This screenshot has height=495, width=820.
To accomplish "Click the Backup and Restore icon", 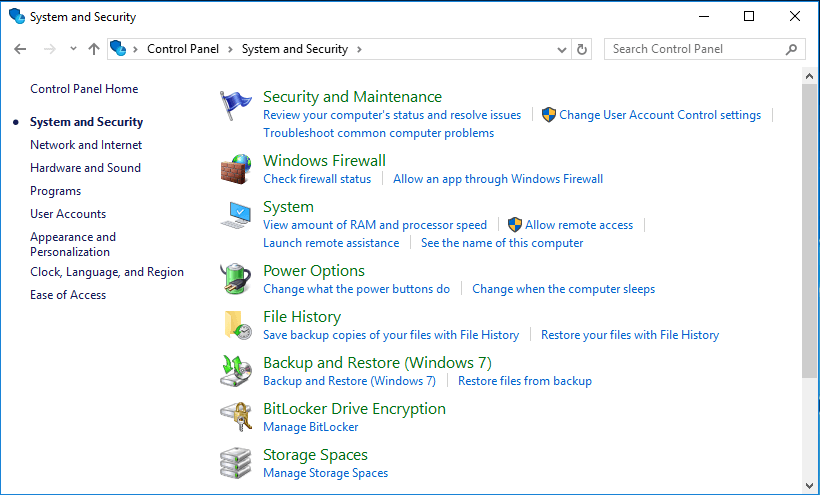I will coord(235,371).
